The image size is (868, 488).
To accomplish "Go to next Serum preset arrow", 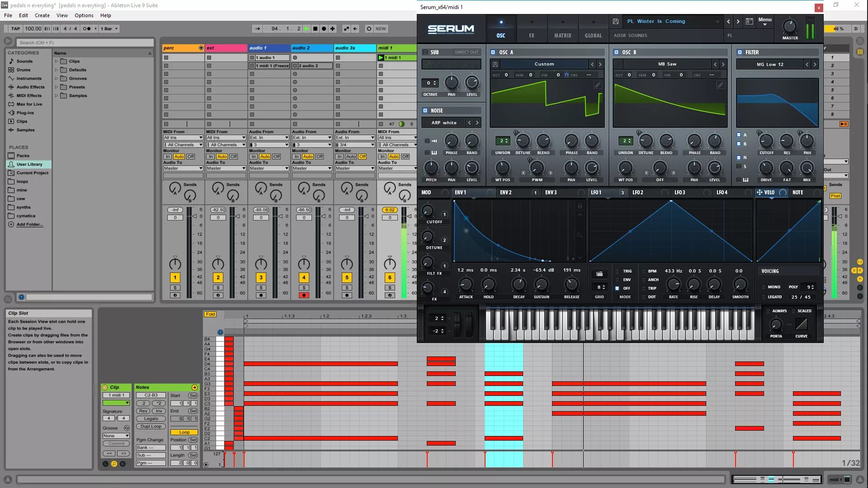I will (738, 21).
